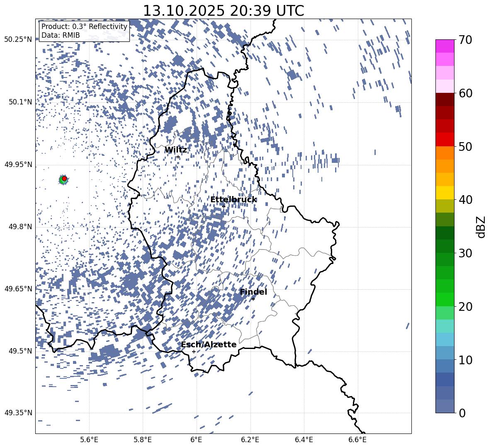Click the Data: RMIB label

61,35
